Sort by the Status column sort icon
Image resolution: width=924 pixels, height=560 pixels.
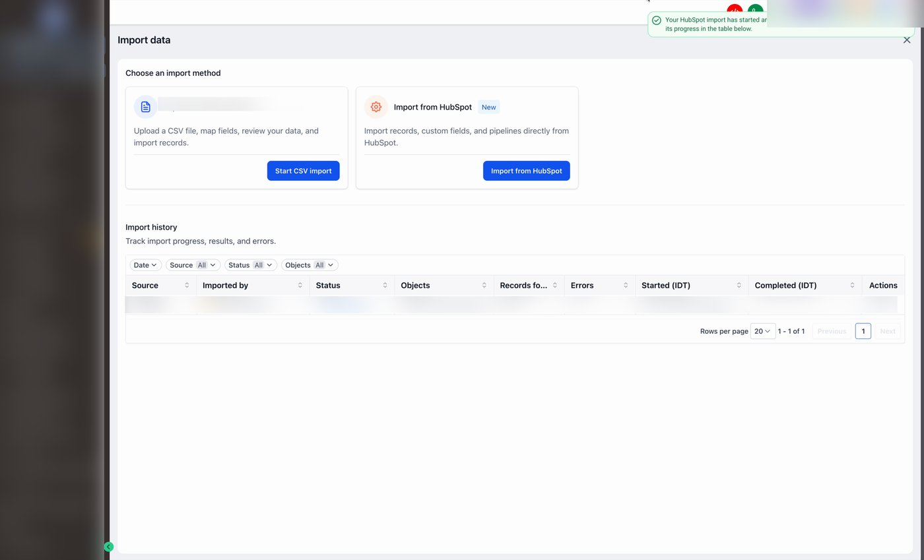(385, 286)
